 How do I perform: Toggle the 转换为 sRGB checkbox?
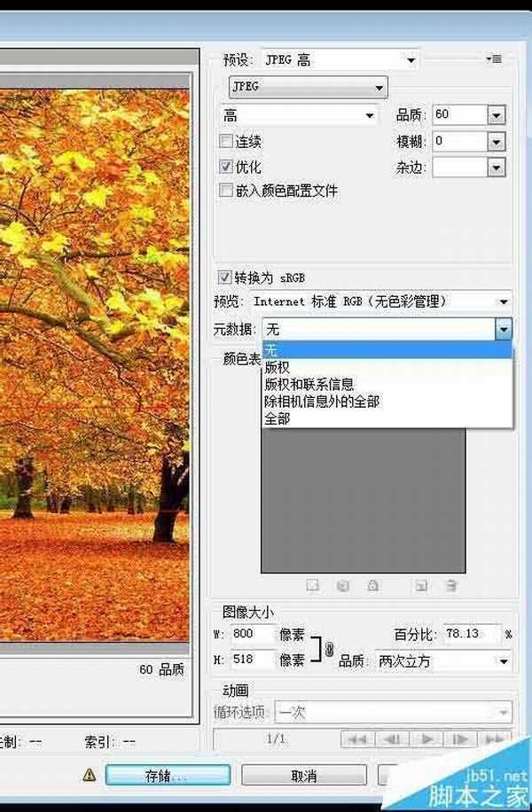click(x=226, y=277)
